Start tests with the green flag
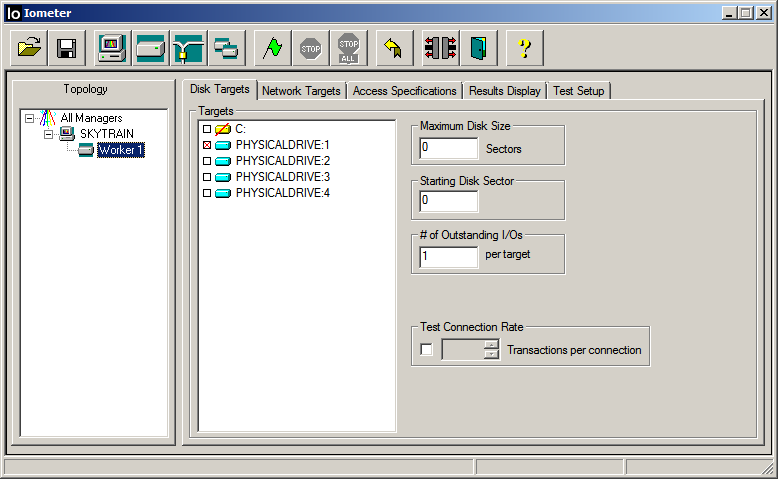The height and width of the screenshot is (479, 778). pos(273,48)
